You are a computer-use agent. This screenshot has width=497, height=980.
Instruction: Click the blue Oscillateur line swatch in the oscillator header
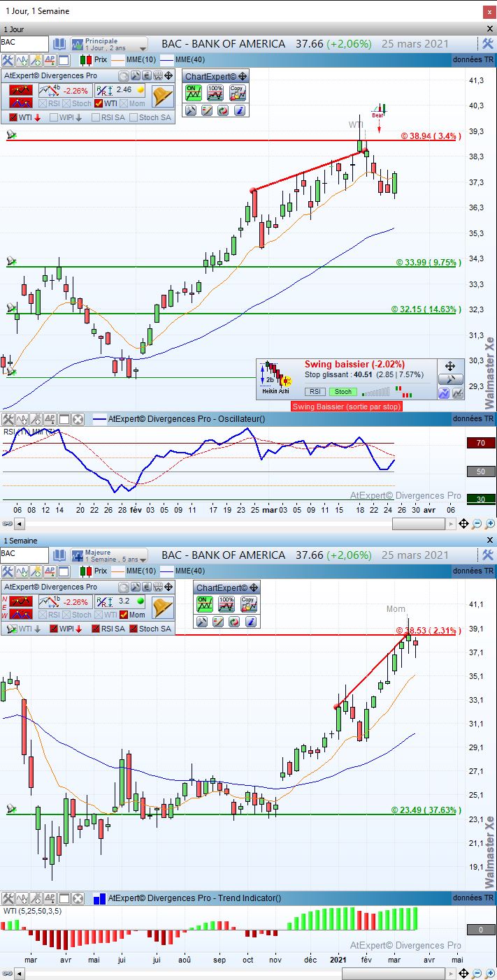[99, 419]
